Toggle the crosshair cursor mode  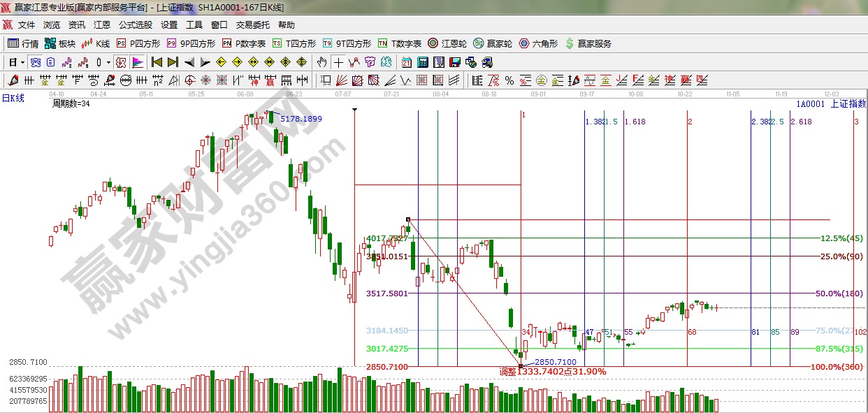coord(338,62)
